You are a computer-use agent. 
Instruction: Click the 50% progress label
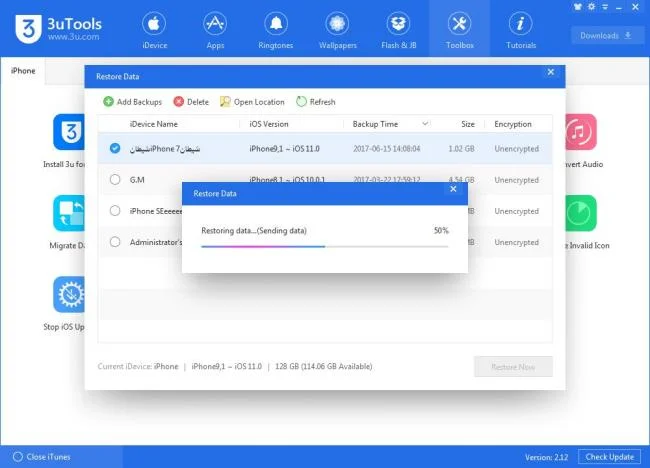(441, 230)
